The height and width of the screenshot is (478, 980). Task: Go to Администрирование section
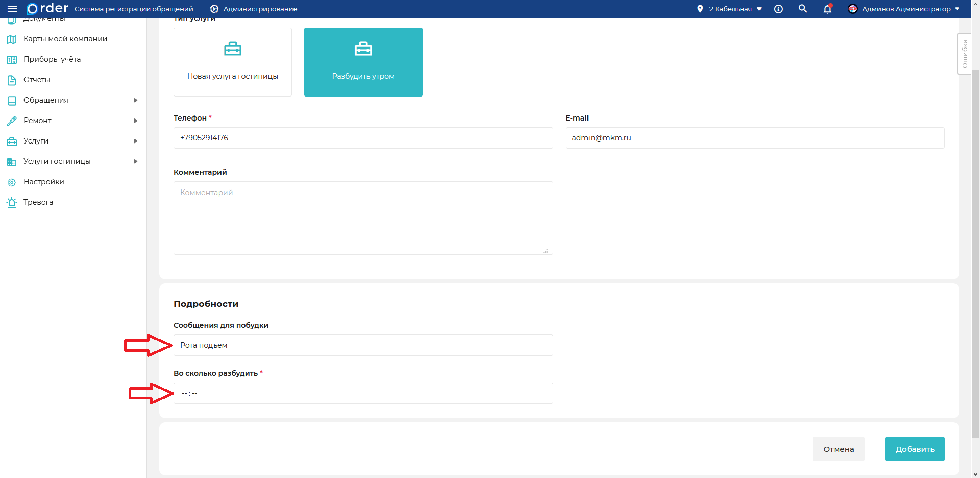click(x=254, y=9)
